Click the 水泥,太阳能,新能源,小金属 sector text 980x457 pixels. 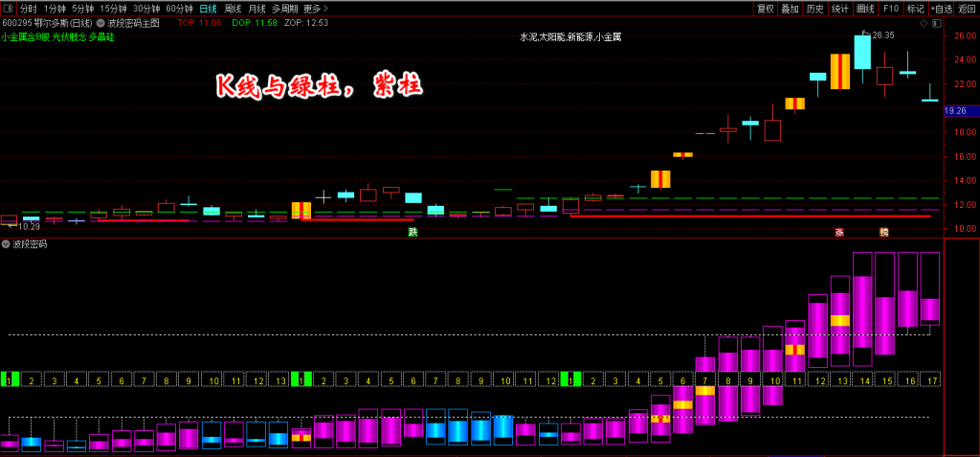click(x=570, y=37)
